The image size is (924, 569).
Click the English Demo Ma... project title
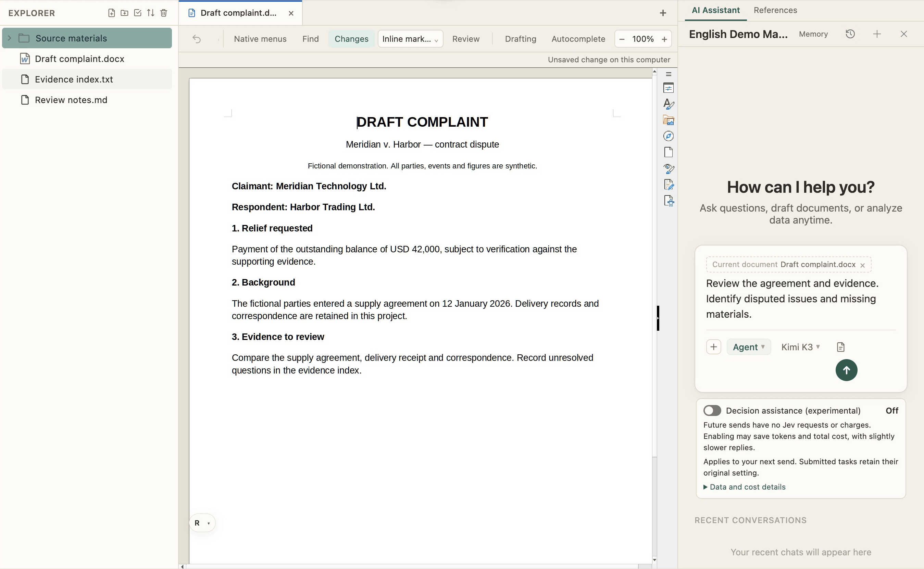[738, 34]
